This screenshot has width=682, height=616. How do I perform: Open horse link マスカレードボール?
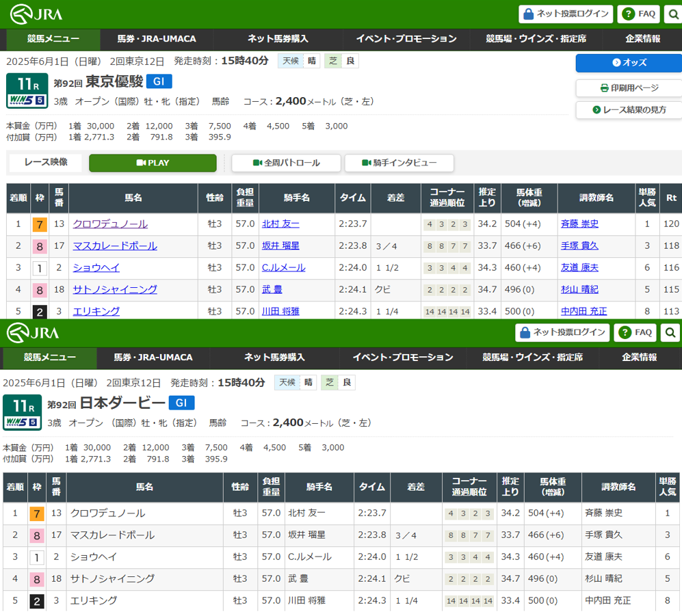115,246
